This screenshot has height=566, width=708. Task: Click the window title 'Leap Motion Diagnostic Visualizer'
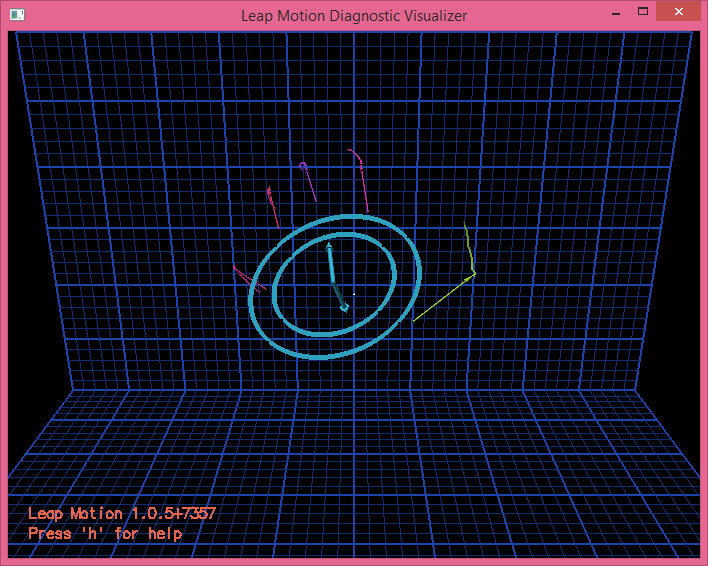pyautogui.click(x=354, y=15)
